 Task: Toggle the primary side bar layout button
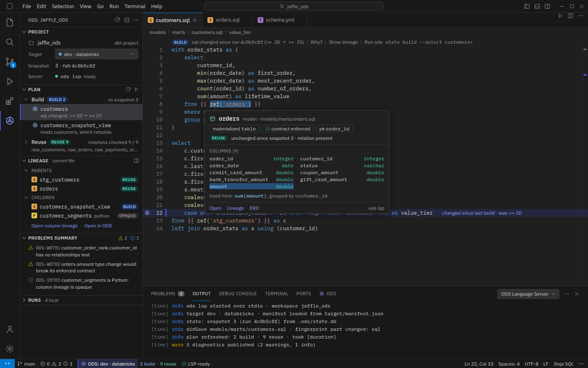pos(527,6)
